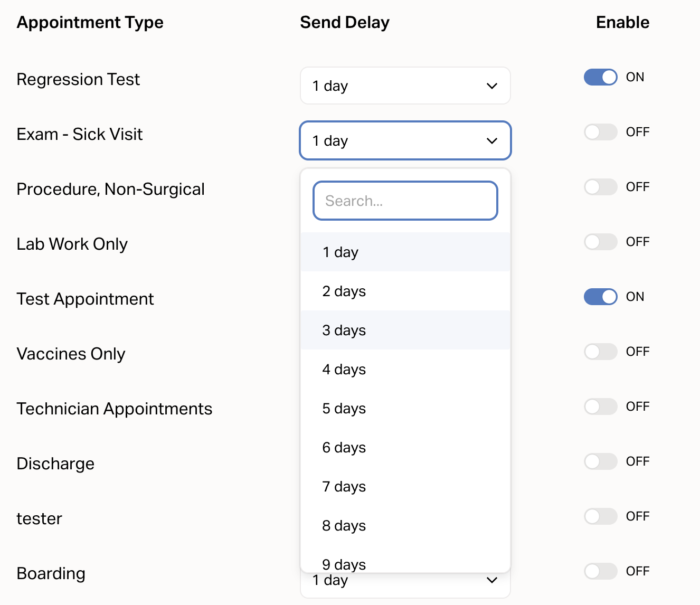Turn off the Regression Test toggle

[x=600, y=77]
